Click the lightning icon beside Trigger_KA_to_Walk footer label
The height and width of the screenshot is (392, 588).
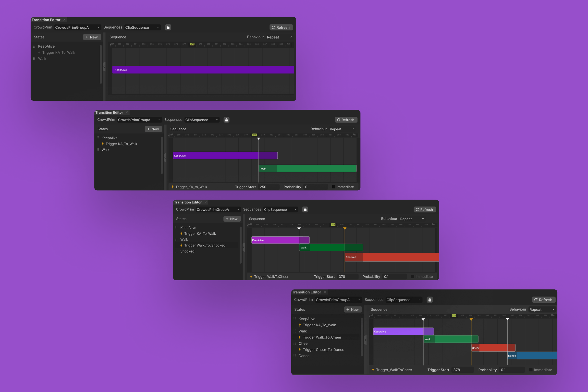point(172,187)
